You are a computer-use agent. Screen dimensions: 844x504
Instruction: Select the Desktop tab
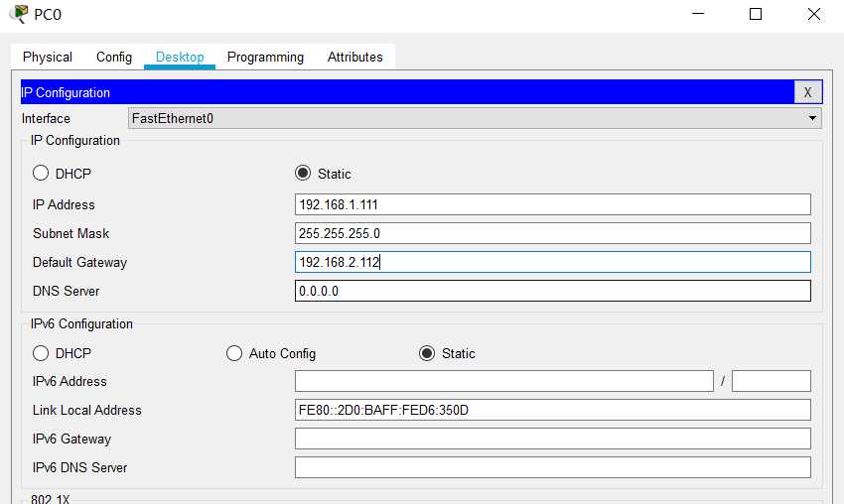(180, 57)
